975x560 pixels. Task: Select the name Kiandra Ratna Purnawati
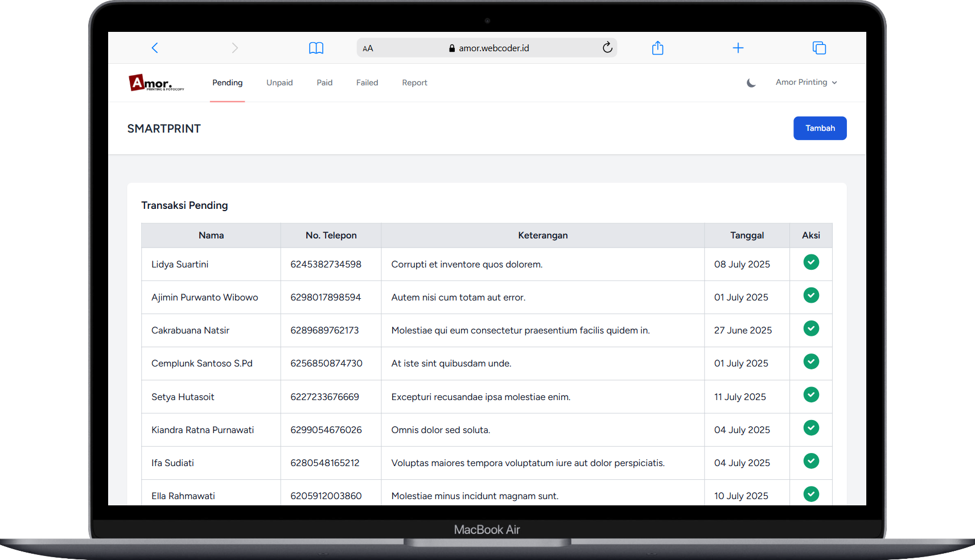[x=203, y=430]
